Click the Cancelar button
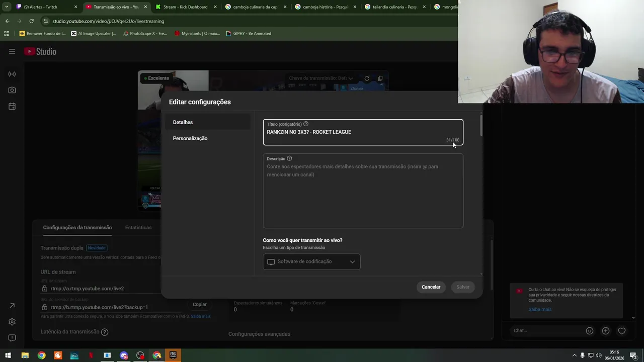The height and width of the screenshot is (362, 644). coord(431,287)
